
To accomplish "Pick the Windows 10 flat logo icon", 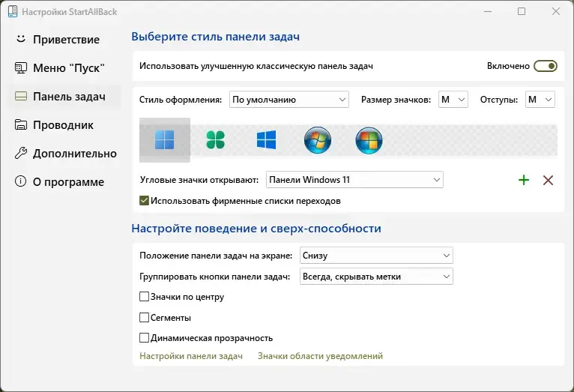I will (267, 140).
